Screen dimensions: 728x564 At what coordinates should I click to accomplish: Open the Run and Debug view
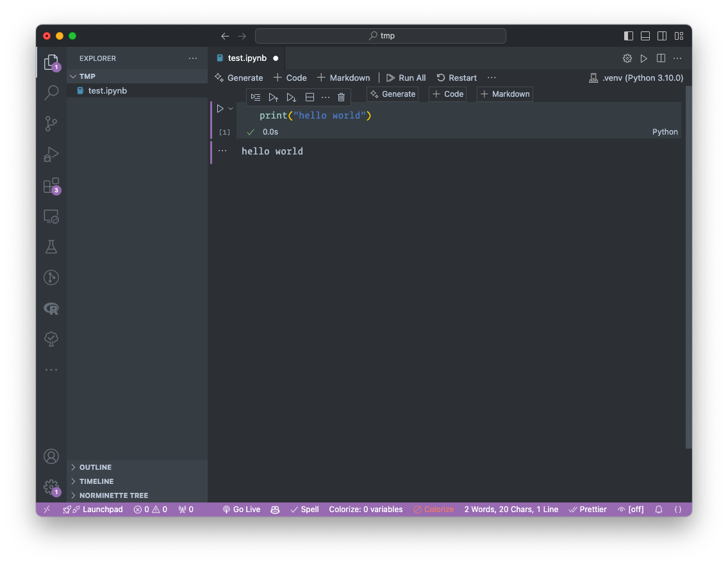coord(51,154)
